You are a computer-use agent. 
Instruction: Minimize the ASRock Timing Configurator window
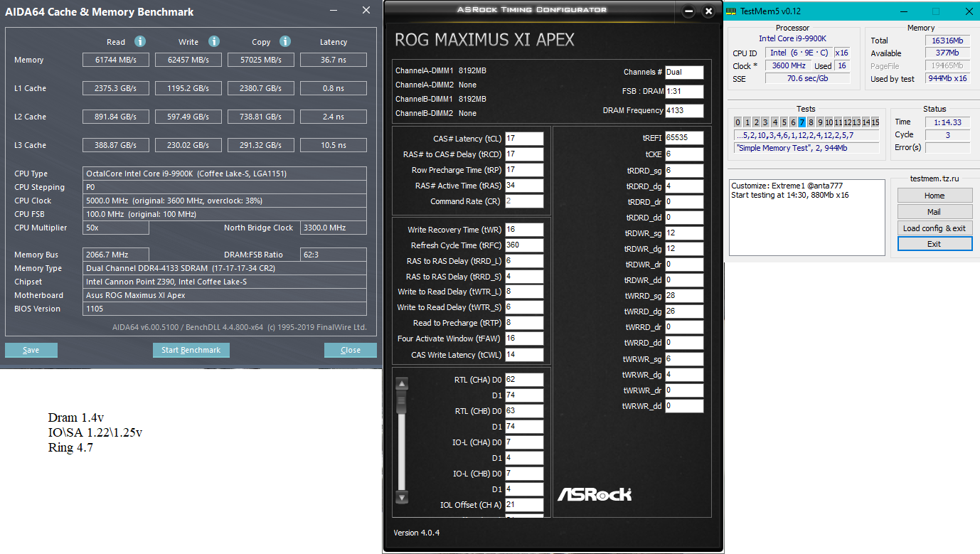[688, 11]
